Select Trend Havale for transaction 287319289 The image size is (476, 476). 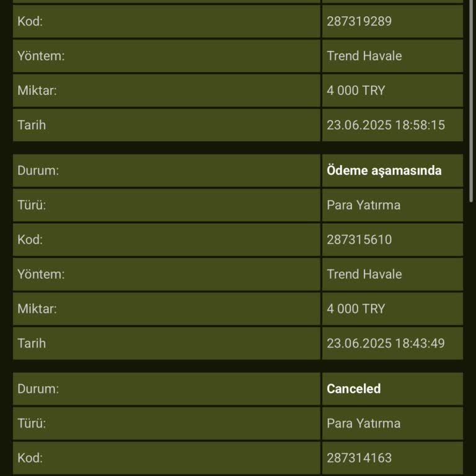[x=364, y=56]
